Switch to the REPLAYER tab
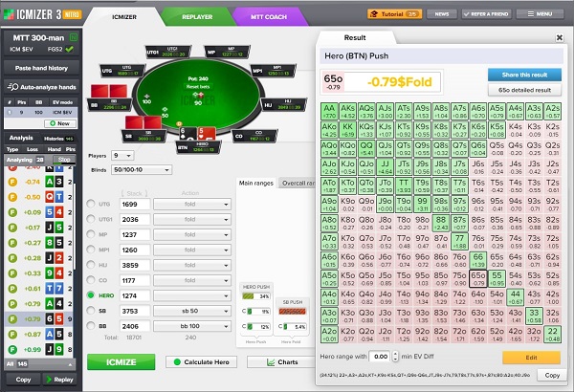574x392 pixels. click(196, 16)
